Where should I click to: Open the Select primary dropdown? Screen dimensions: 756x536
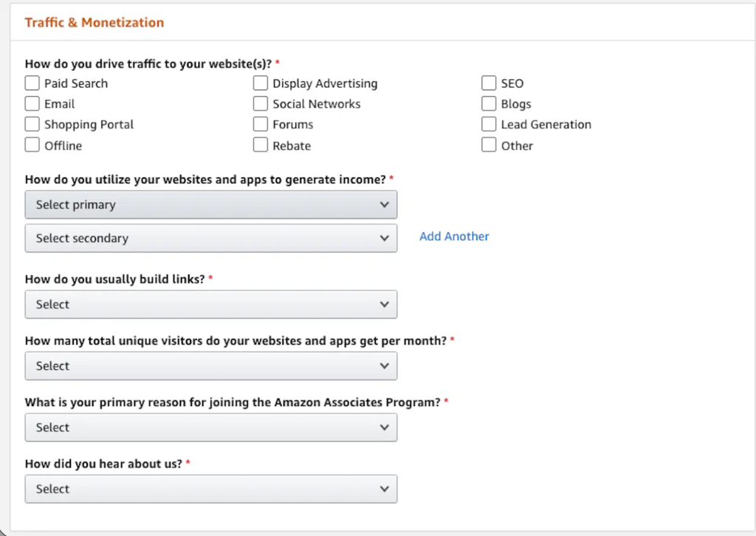coord(210,205)
